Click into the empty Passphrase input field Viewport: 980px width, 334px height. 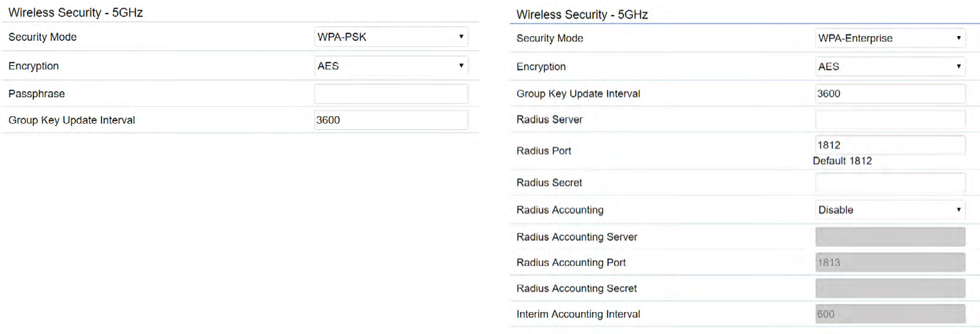pos(391,94)
